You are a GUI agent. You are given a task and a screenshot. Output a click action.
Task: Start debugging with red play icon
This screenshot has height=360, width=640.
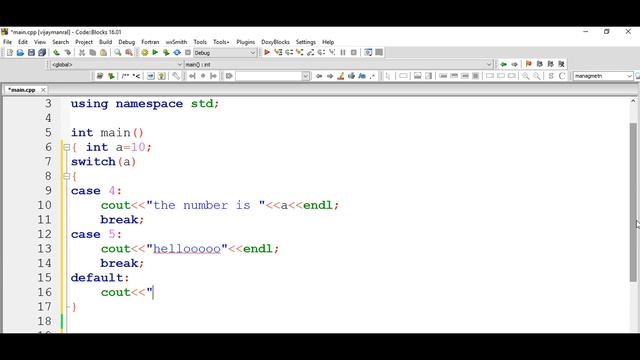pyautogui.click(x=267, y=52)
